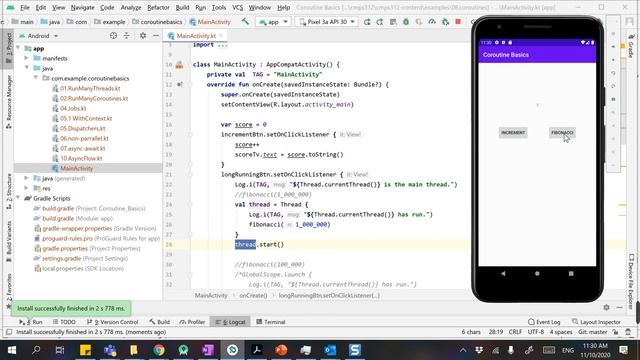Click the Select Opened File target icon
The height and width of the screenshot is (360, 640).
click(x=113, y=36)
